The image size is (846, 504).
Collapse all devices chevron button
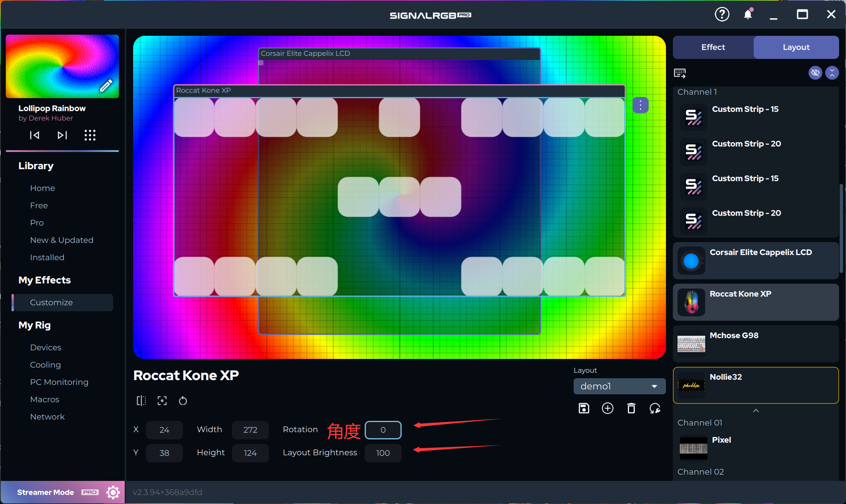[x=832, y=73]
